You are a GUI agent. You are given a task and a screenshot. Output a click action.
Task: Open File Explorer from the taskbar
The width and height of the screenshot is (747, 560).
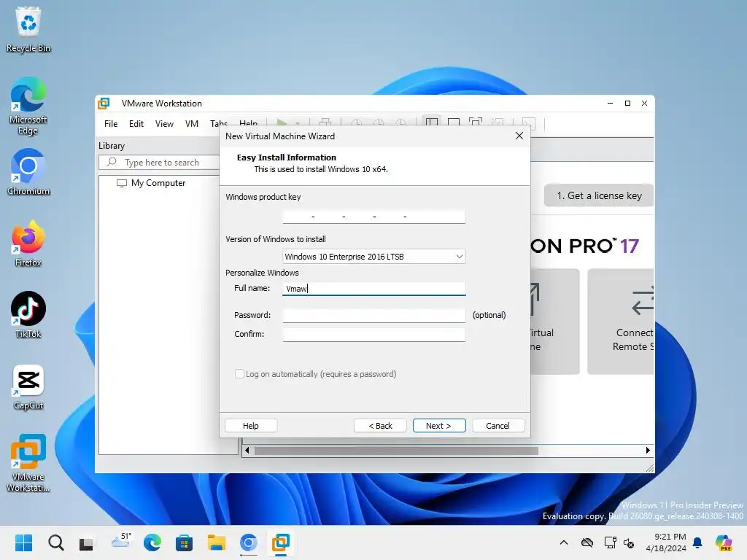pyautogui.click(x=216, y=542)
